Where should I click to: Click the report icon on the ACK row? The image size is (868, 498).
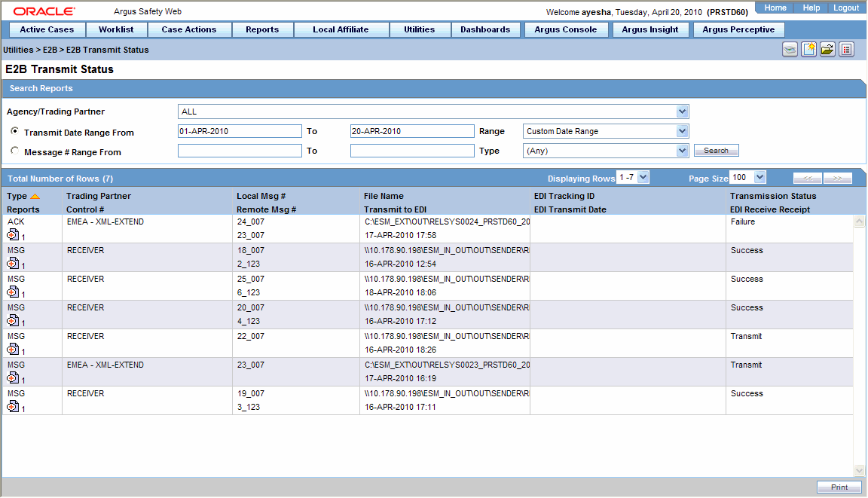click(x=13, y=236)
